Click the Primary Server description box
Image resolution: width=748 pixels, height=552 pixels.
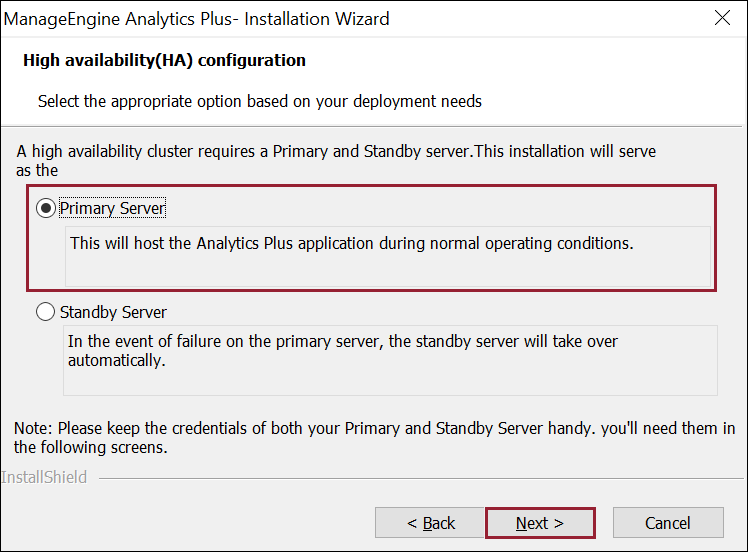coord(387,256)
